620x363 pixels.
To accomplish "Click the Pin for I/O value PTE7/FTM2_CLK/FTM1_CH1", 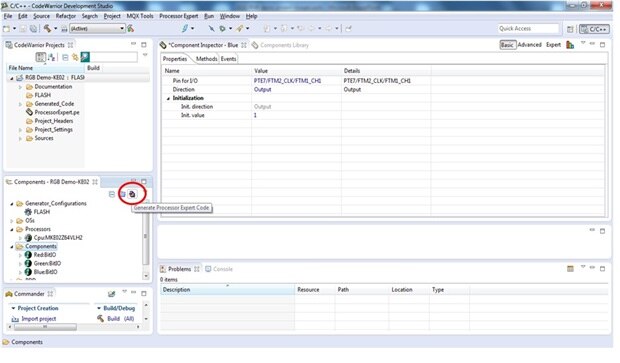I will pos(287,81).
